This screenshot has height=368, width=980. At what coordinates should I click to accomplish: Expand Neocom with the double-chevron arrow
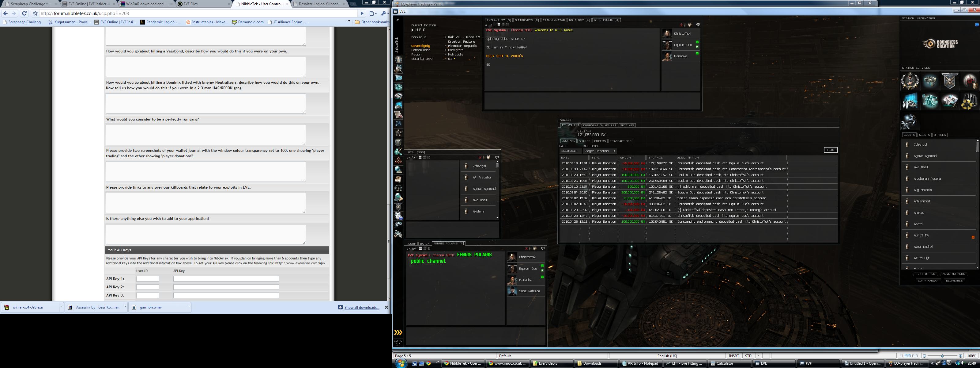click(398, 20)
